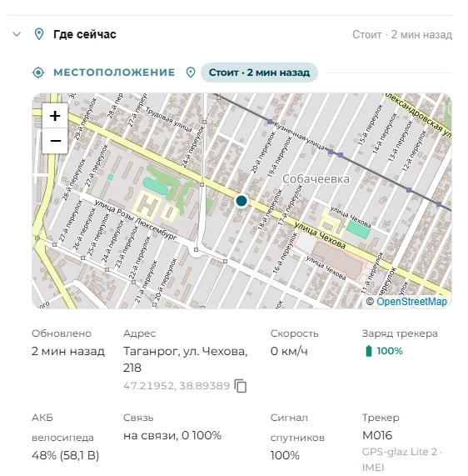The image size is (468, 476).
Task: Click the crosshair icon next to МЕСТОПОЛОЖЕНИЕ
Action: click(x=38, y=73)
